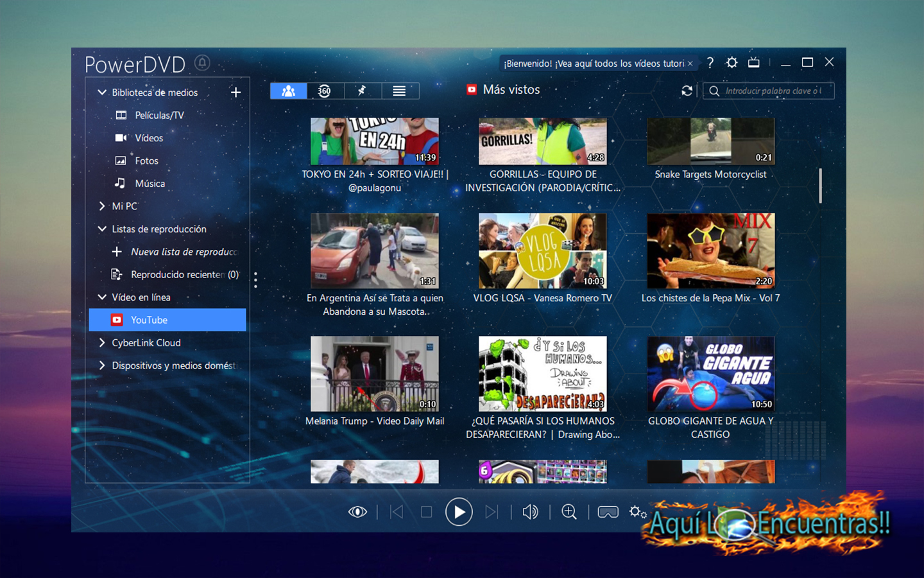
Task: Switch to the list view tab
Action: point(400,91)
